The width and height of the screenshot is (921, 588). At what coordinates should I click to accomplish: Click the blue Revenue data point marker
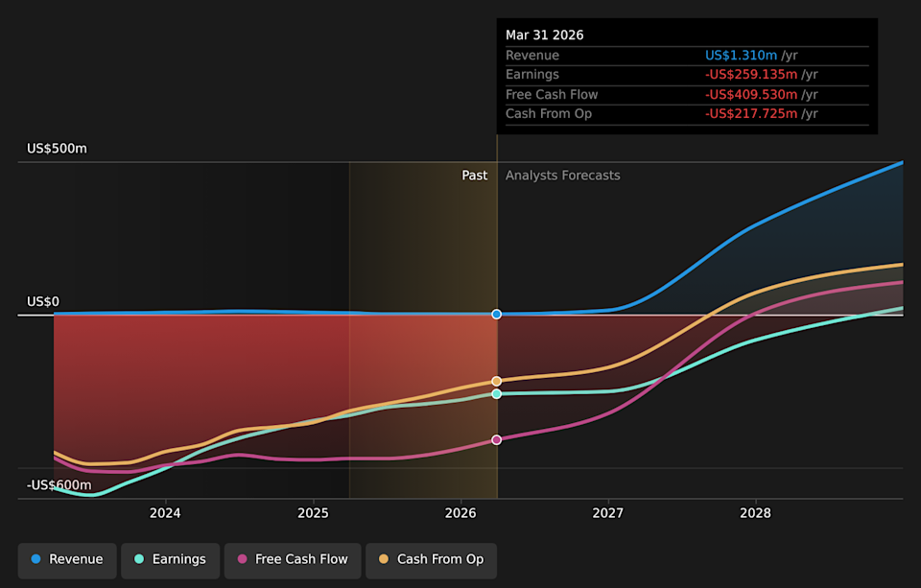(x=496, y=315)
